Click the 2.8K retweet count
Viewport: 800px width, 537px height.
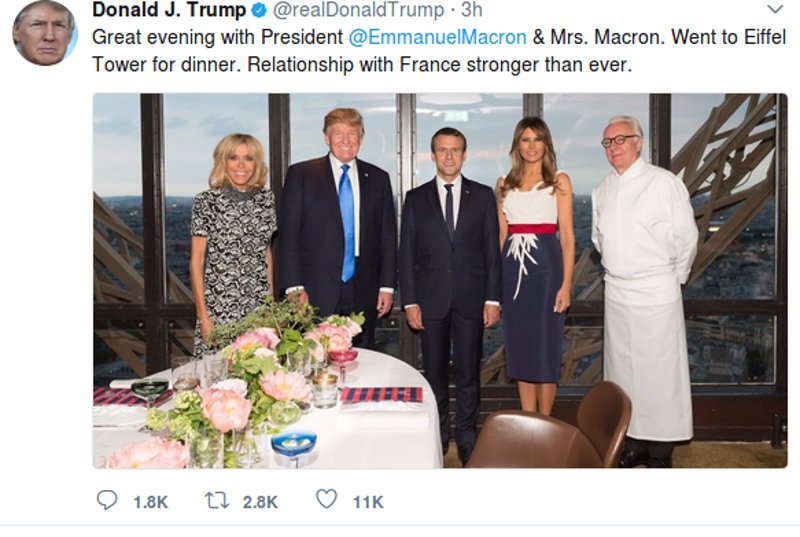(x=260, y=502)
